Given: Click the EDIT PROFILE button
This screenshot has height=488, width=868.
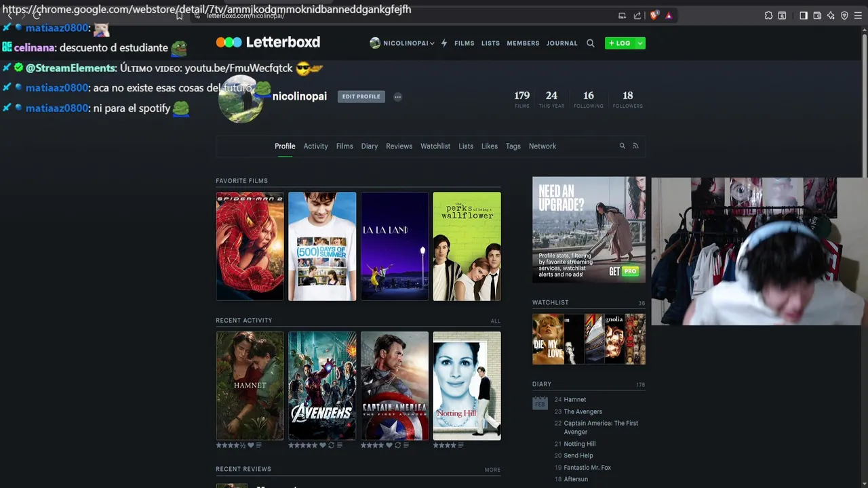Looking at the screenshot, I should (x=361, y=96).
